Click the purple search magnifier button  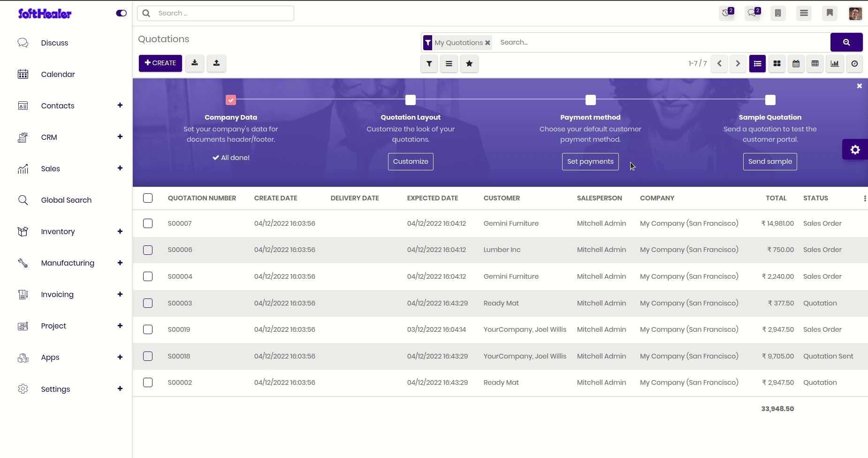click(846, 42)
